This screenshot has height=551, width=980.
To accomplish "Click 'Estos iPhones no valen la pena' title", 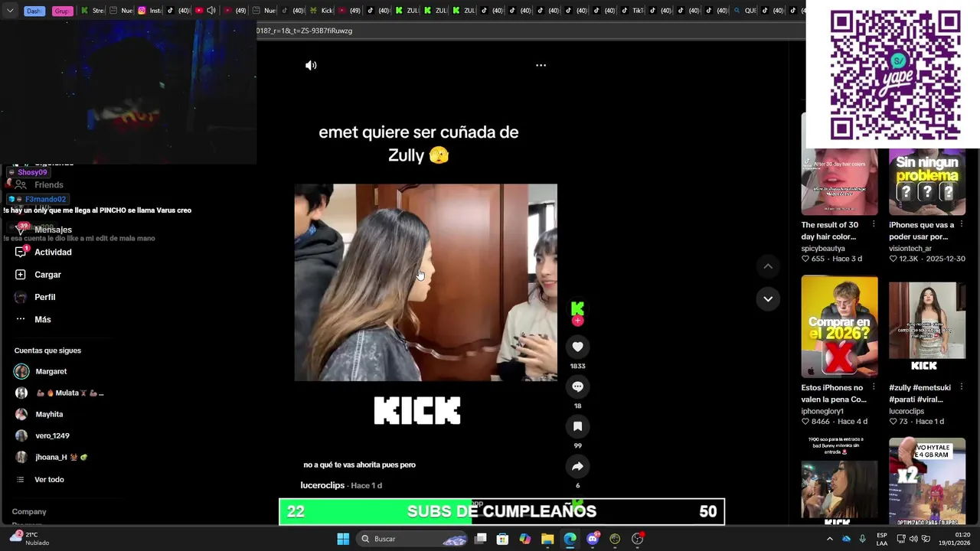I will coord(834,393).
